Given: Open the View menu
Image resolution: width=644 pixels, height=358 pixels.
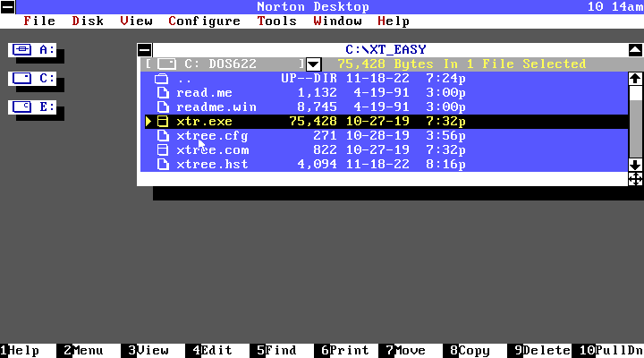Looking at the screenshot, I should coord(136,21).
